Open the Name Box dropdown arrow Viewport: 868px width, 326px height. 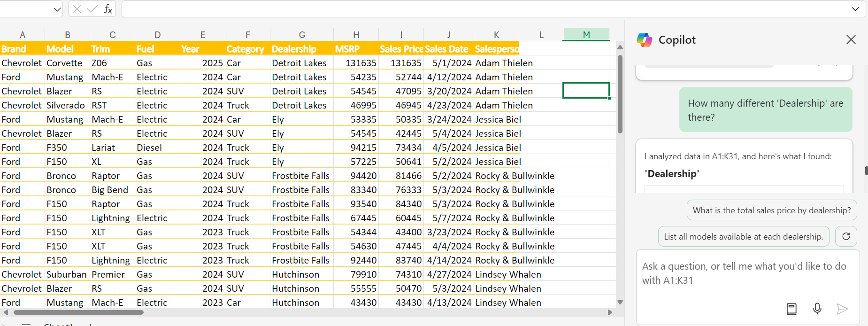(57, 9)
